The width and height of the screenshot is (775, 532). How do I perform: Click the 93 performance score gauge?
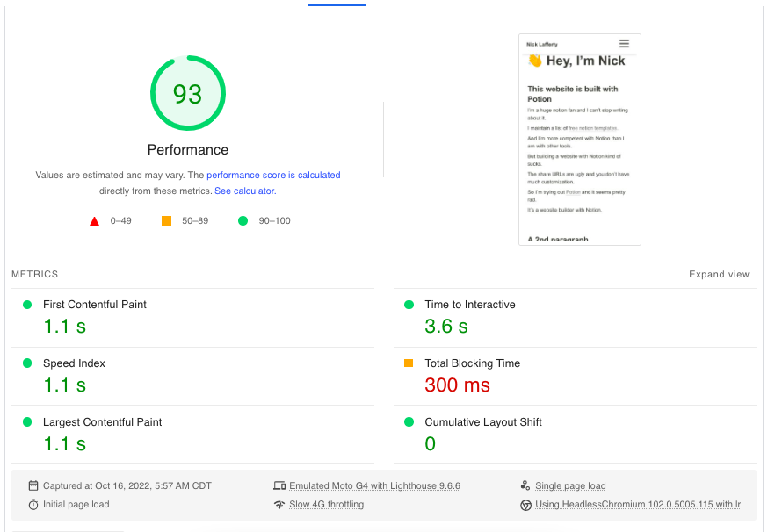[188, 93]
